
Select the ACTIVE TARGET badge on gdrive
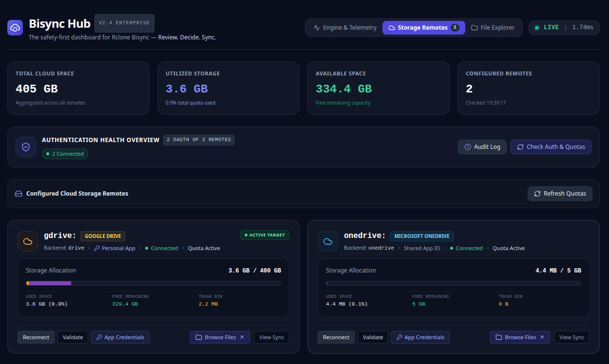tap(265, 235)
